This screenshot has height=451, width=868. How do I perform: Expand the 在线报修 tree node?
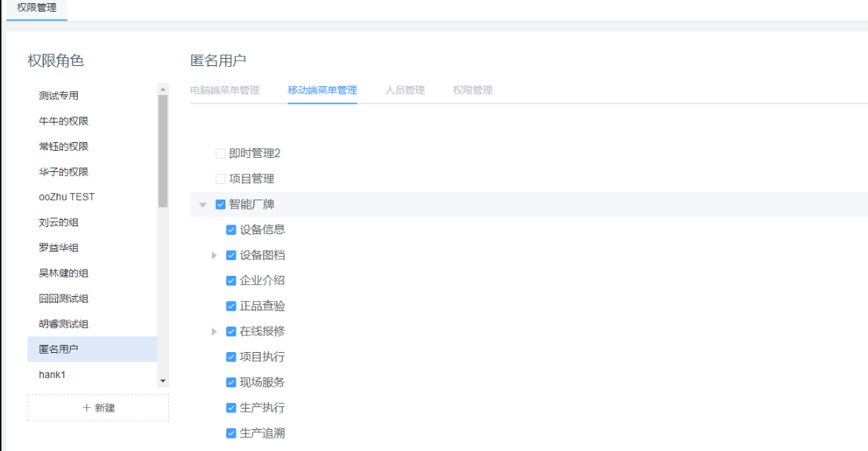214,332
